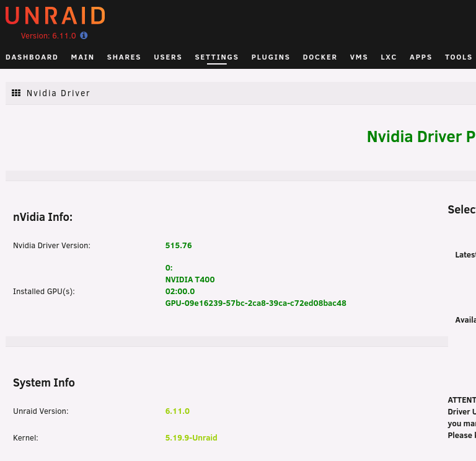Open the VMs tab
Image resolution: width=476 pixels, height=461 pixels.
pyautogui.click(x=359, y=57)
